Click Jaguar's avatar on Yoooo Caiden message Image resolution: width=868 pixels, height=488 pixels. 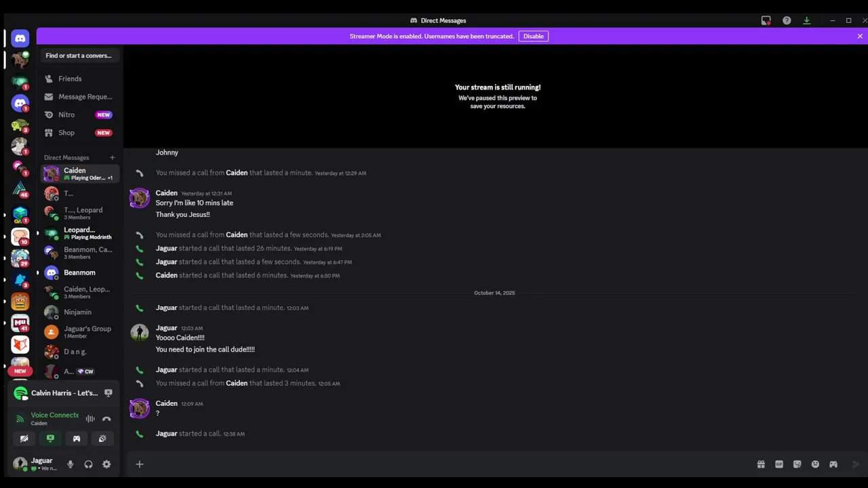coord(140,333)
